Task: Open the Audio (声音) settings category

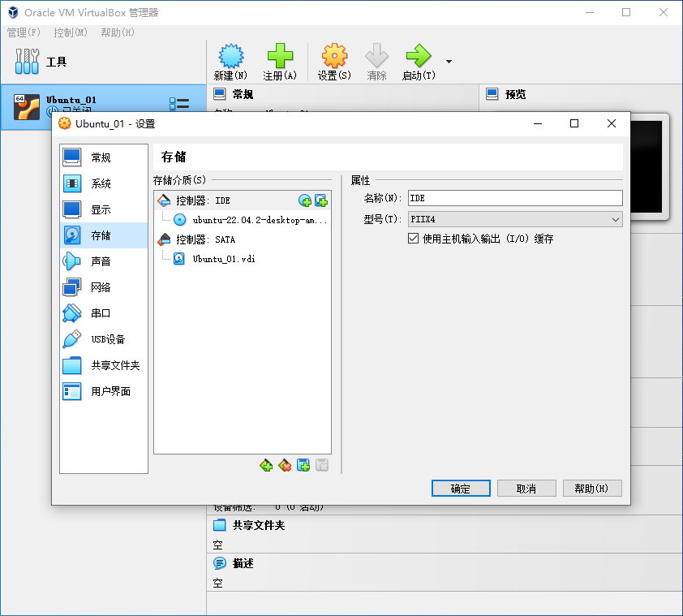Action: (104, 261)
